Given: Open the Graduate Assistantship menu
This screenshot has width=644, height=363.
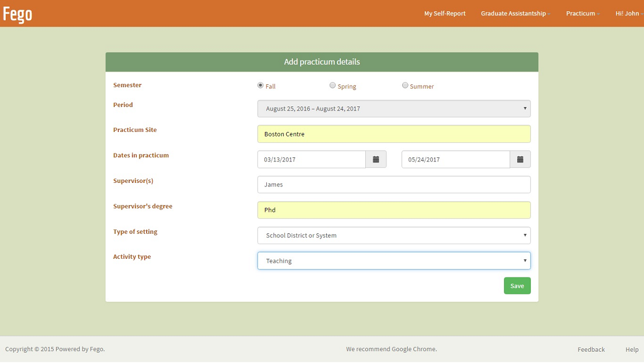Looking at the screenshot, I should click(x=515, y=14).
